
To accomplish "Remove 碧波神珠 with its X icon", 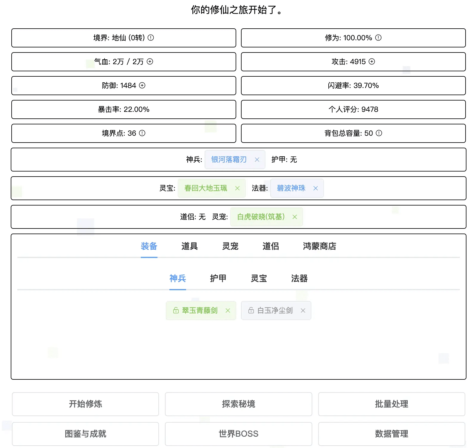I will click(316, 188).
